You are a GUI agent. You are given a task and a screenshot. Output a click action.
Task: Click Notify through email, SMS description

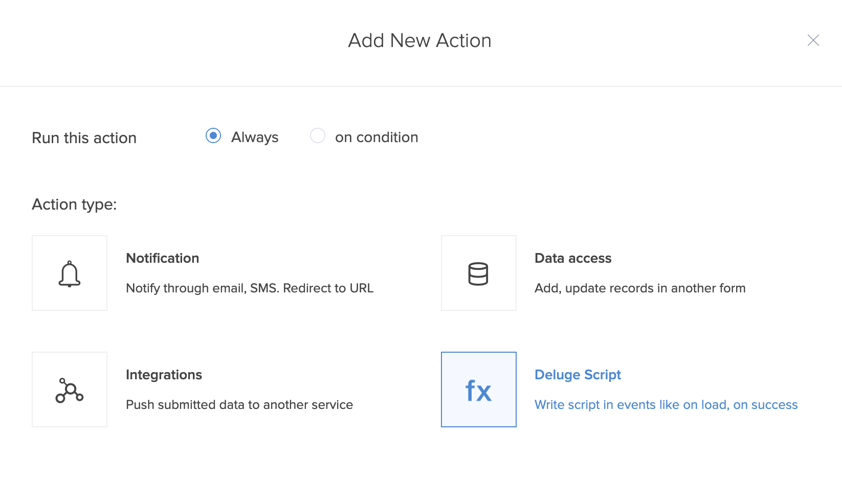(250, 288)
